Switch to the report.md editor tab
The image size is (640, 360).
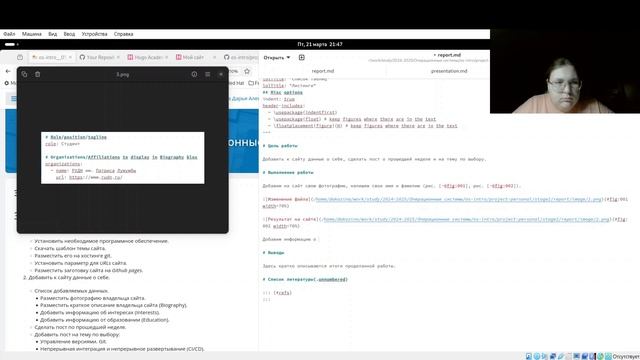click(323, 71)
